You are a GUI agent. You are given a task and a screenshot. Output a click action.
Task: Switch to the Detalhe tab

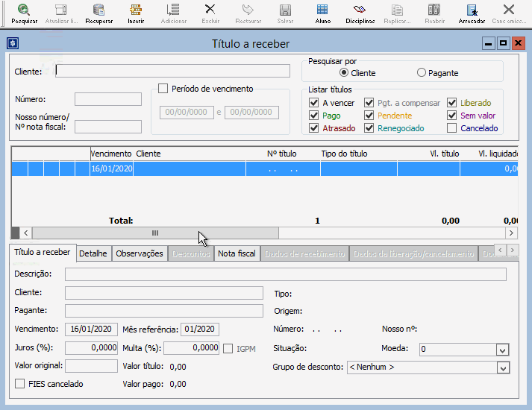pos(94,253)
